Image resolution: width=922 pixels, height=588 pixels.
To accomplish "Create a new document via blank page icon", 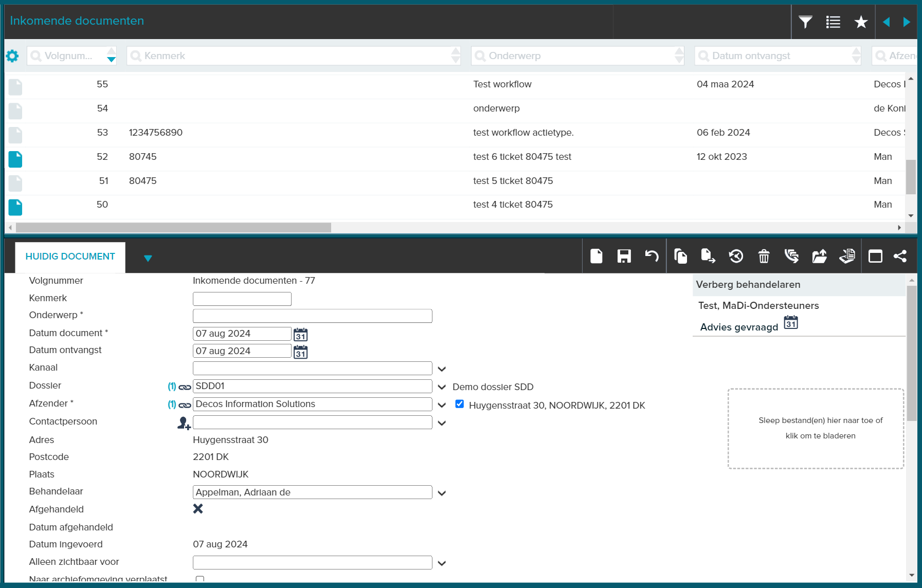I will (596, 256).
